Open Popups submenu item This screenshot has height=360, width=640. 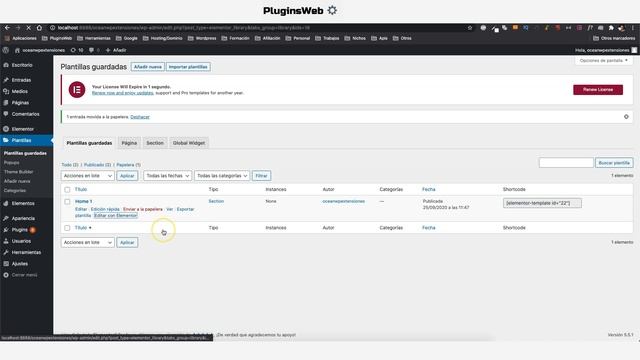(11, 162)
